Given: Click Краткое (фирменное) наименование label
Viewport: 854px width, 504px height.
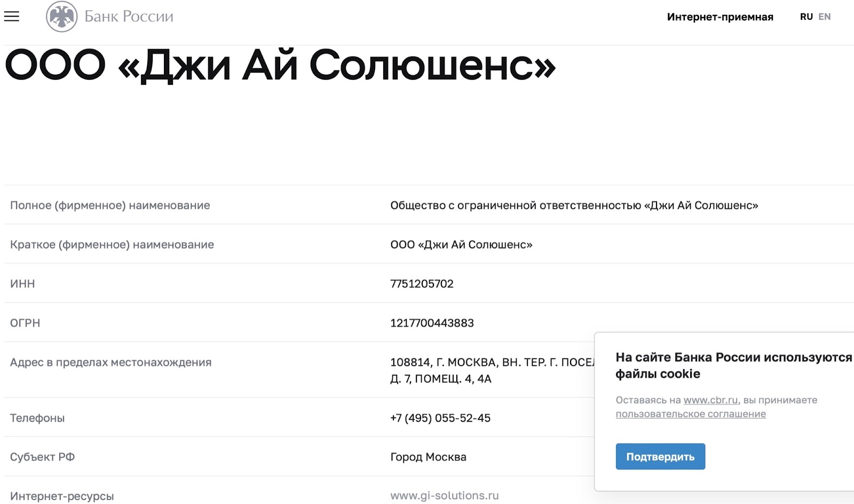Looking at the screenshot, I should point(112,245).
